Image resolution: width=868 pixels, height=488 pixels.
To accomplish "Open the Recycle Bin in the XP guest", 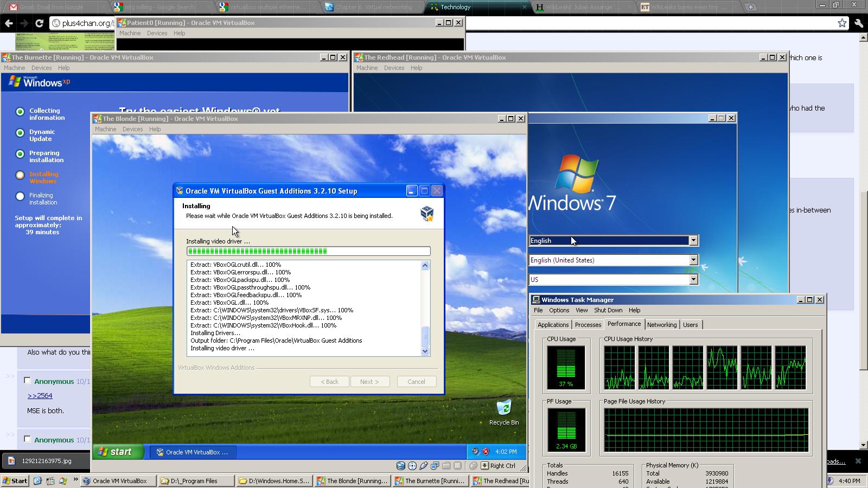I will pos(503,408).
